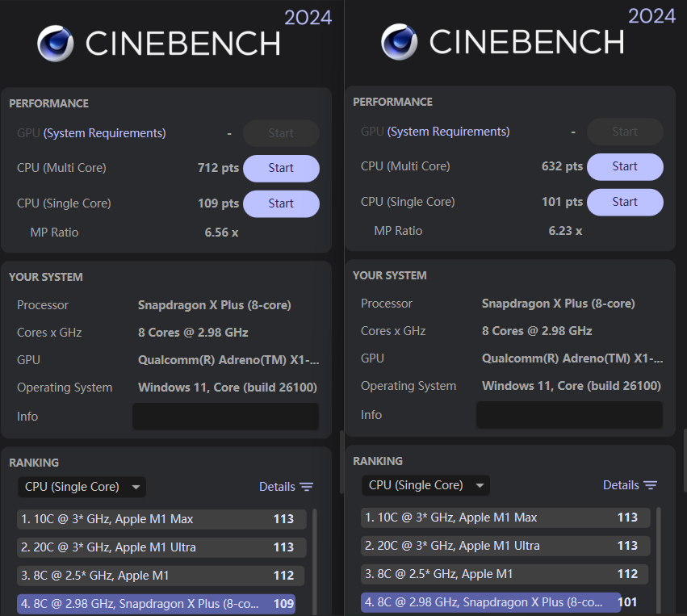Start CPU Single Core test scoring 101 pts
Viewport: 687px width, 616px height.
[x=625, y=202]
